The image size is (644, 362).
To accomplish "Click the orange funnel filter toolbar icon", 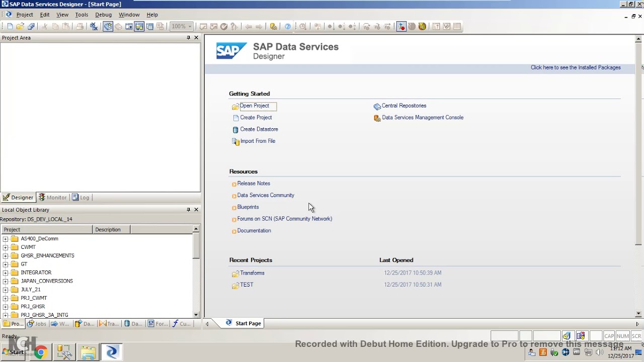I will [422, 27].
